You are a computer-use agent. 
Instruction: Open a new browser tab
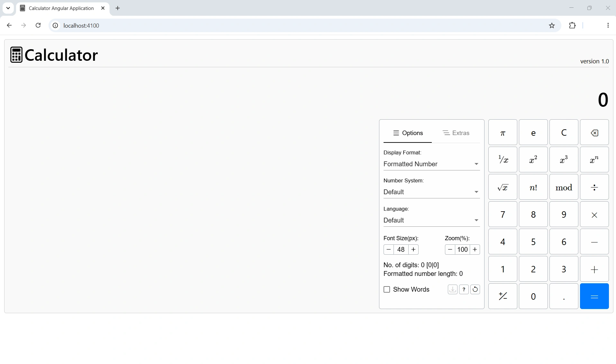pos(118,8)
